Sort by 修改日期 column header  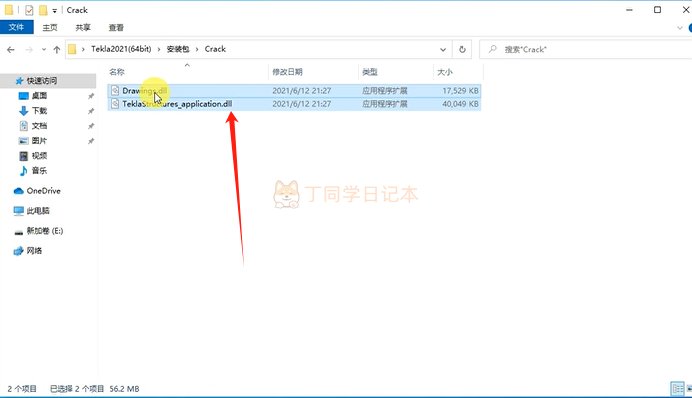(287, 72)
